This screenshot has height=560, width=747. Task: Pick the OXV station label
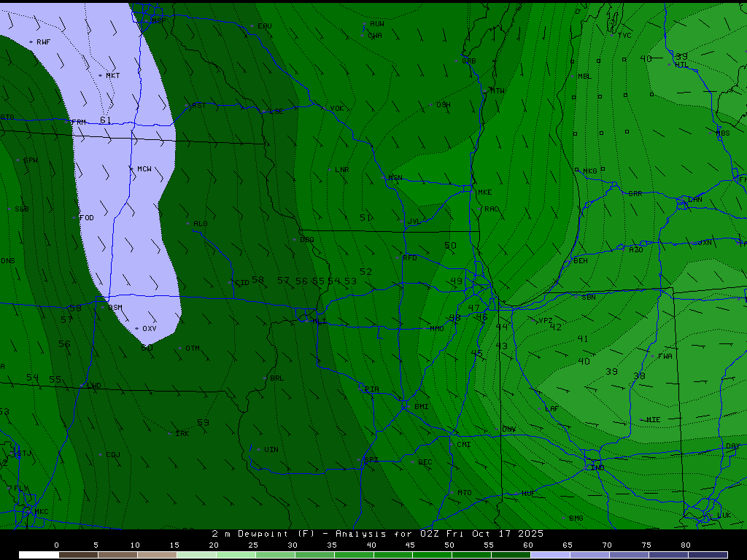pos(149,329)
